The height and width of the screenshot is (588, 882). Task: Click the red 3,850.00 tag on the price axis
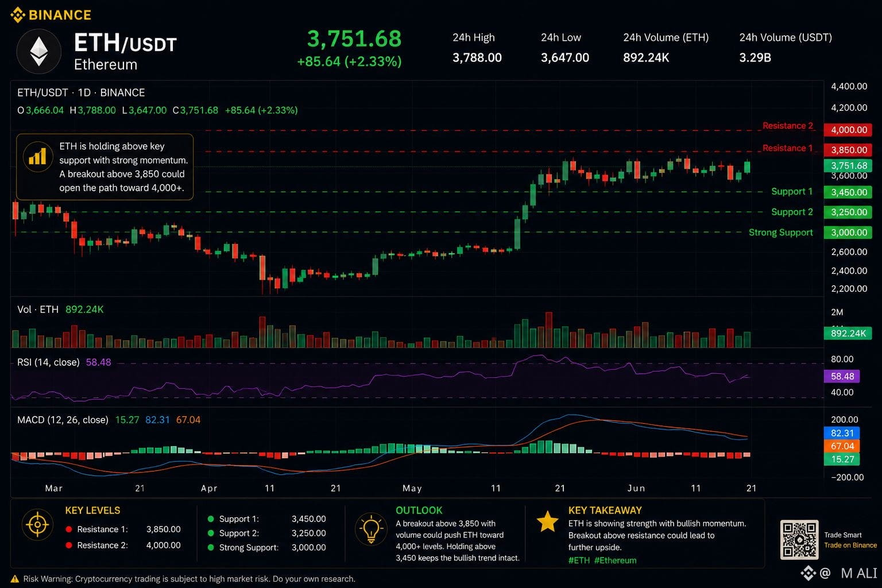[848, 150]
